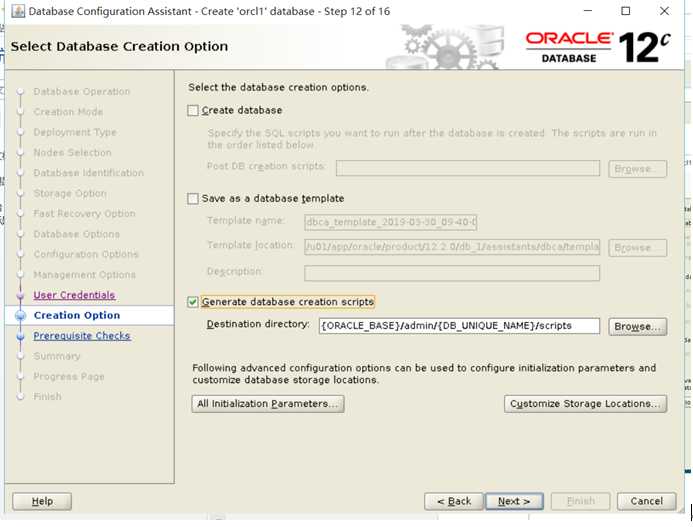Click the Creation Option step bullet icon
The width and height of the screenshot is (693, 527).
(20, 315)
